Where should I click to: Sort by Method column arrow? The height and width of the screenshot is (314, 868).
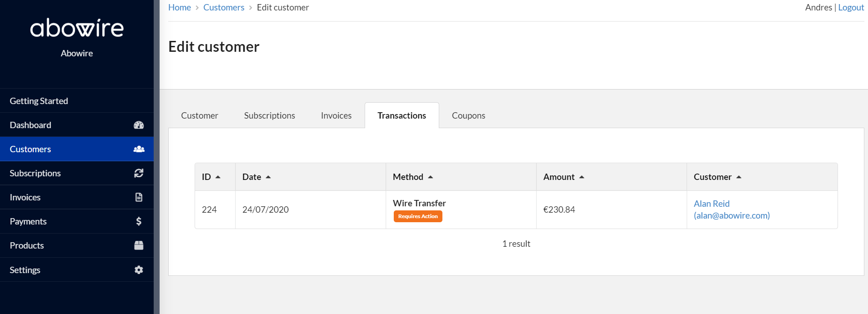(431, 177)
